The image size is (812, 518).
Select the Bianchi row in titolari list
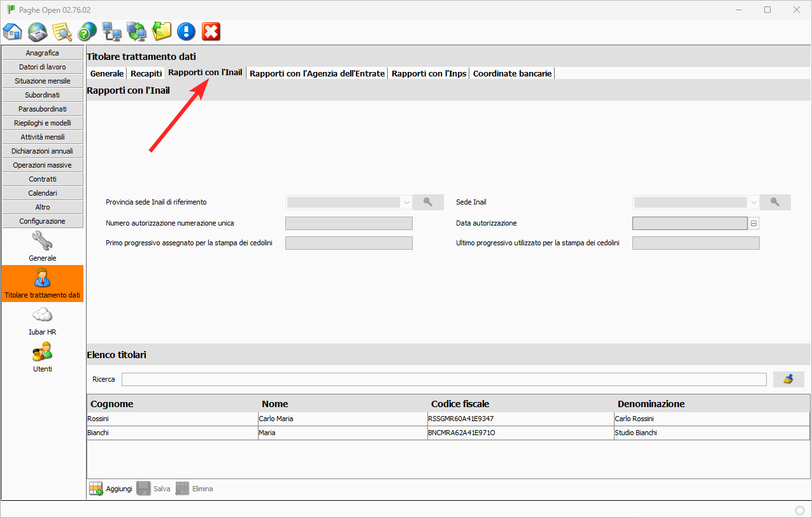(x=172, y=433)
